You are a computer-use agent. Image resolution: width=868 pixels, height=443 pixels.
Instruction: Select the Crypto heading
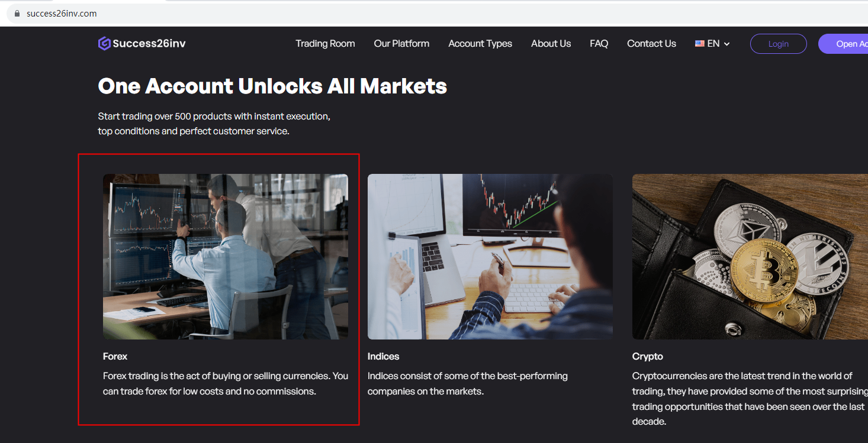pyautogui.click(x=647, y=357)
